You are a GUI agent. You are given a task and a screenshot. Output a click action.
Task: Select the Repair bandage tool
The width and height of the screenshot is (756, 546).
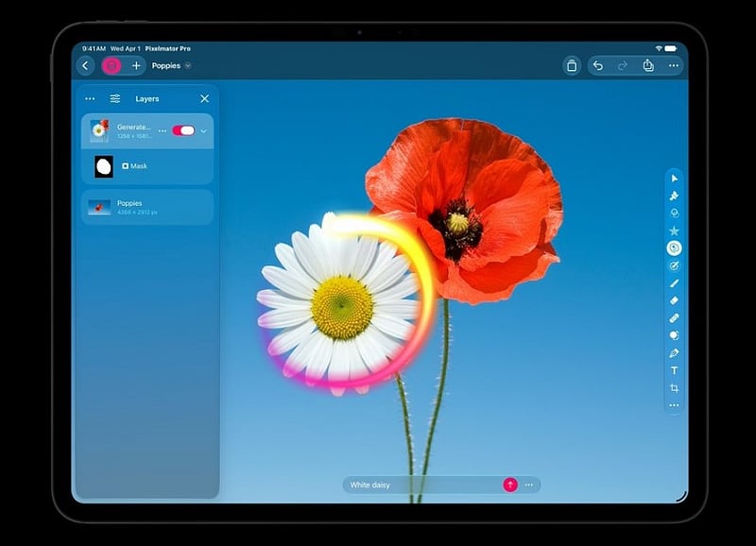click(x=674, y=318)
